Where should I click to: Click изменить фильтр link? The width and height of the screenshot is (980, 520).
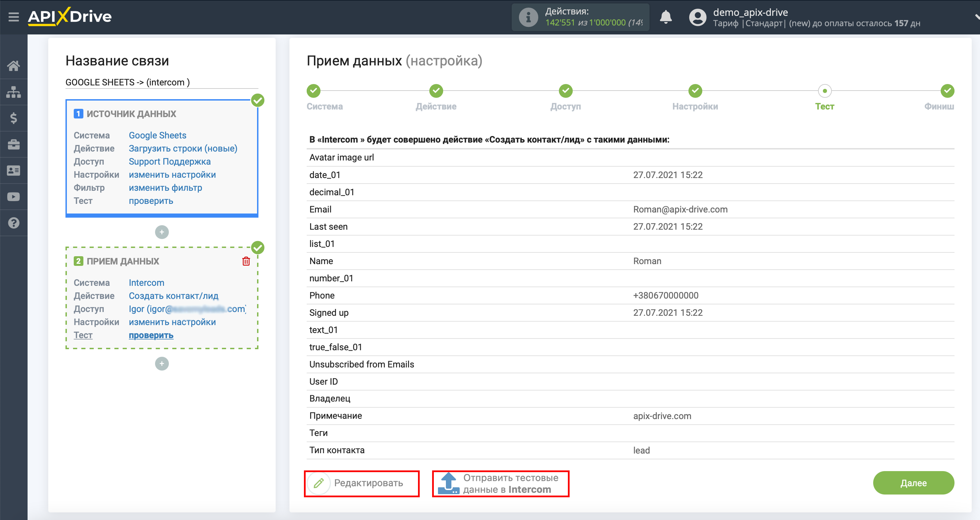tap(165, 188)
